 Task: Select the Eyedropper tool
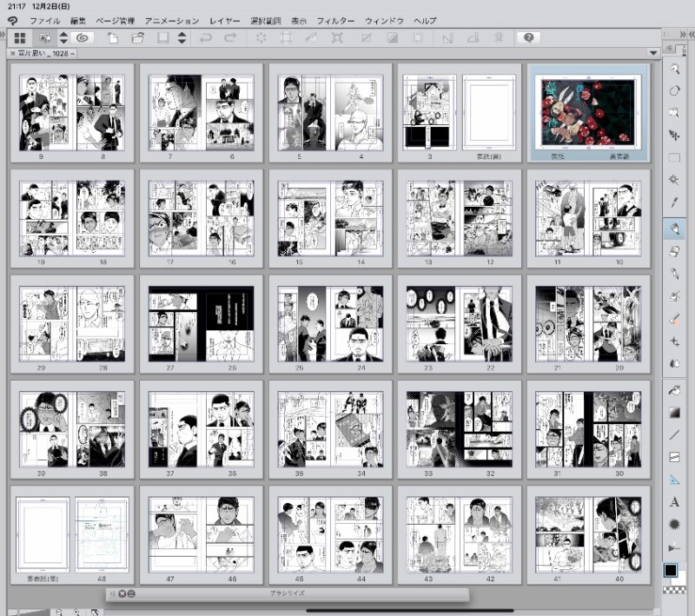coord(674,202)
